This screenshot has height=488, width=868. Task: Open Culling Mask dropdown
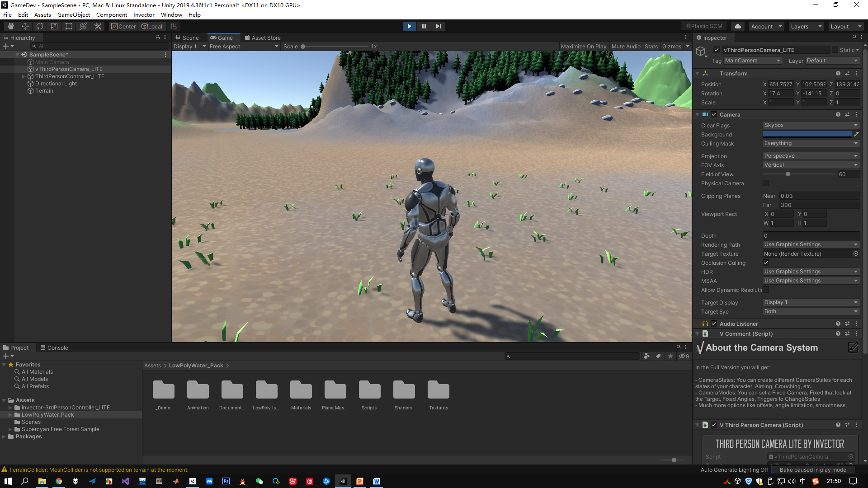click(811, 143)
